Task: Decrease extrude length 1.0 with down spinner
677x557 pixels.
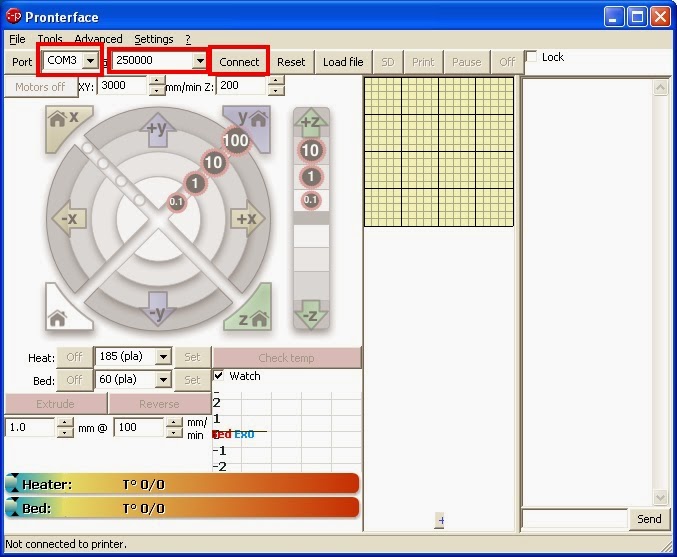Action: pos(65,432)
